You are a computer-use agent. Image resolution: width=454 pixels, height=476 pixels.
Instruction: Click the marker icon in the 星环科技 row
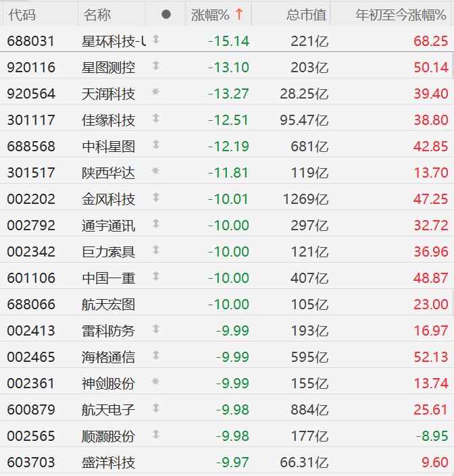156,39
